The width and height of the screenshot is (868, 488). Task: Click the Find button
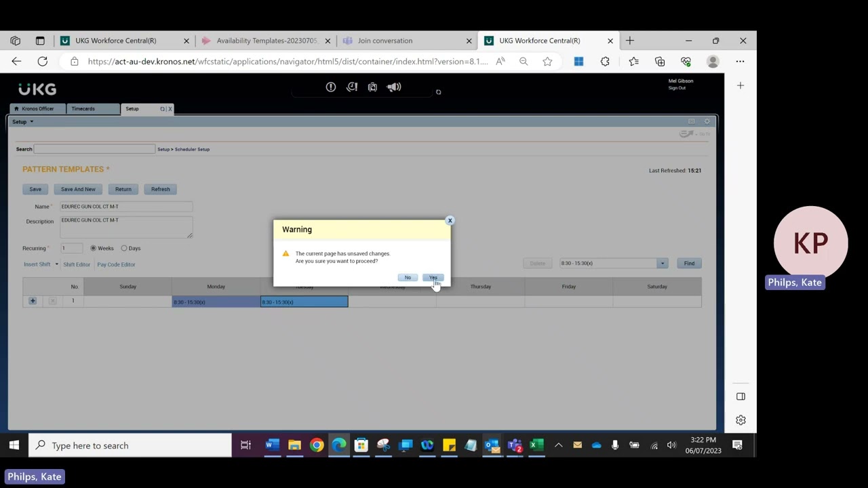point(689,263)
